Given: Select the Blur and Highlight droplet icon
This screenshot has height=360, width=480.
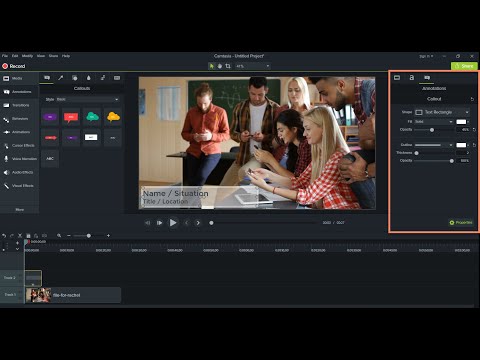Looking at the screenshot, I should tap(89, 78).
